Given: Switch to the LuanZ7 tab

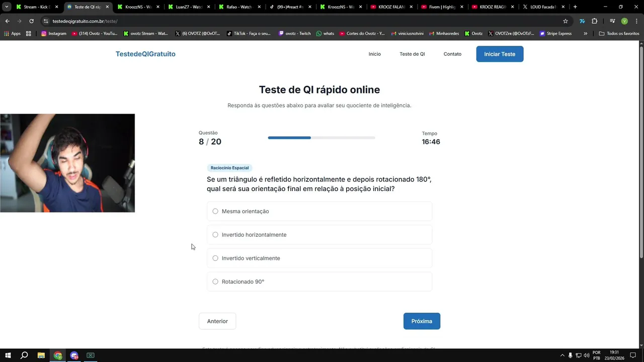Looking at the screenshot, I should click(189, 7).
